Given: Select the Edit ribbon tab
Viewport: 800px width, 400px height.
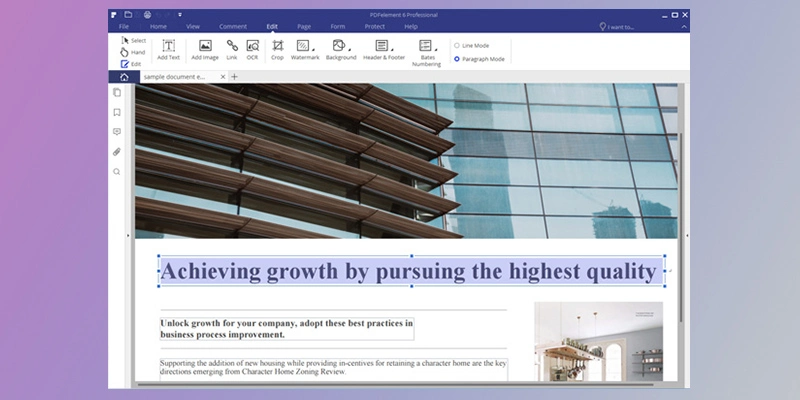Looking at the screenshot, I should [x=272, y=27].
